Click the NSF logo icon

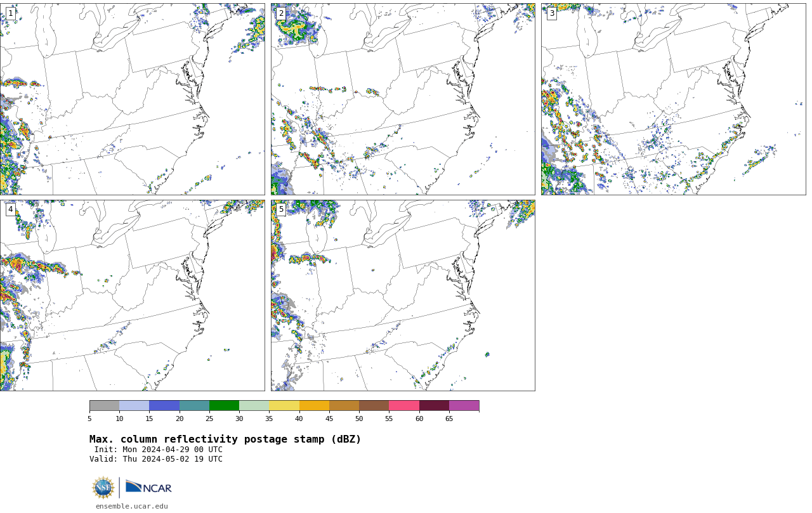[103, 488]
